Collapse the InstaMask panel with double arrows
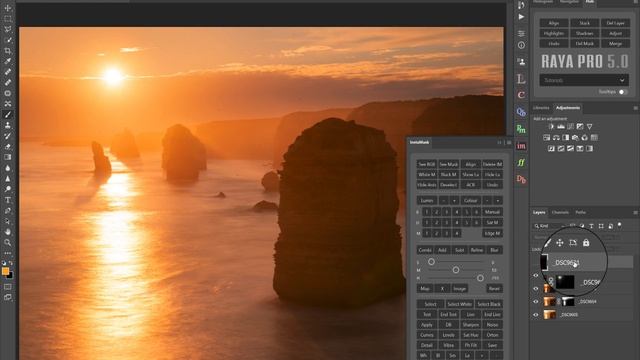 [x=499, y=142]
